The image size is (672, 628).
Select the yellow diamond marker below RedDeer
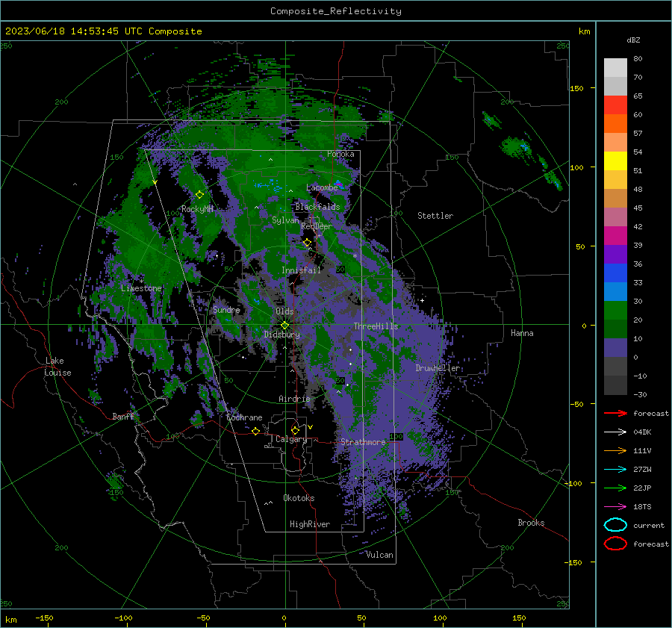tap(307, 243)
